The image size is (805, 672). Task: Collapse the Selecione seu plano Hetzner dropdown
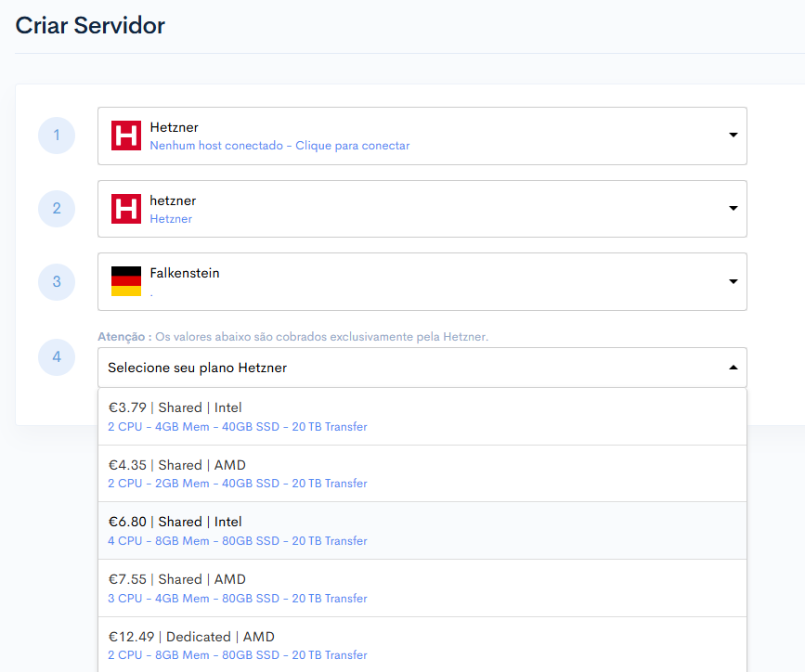click(734, 368)
